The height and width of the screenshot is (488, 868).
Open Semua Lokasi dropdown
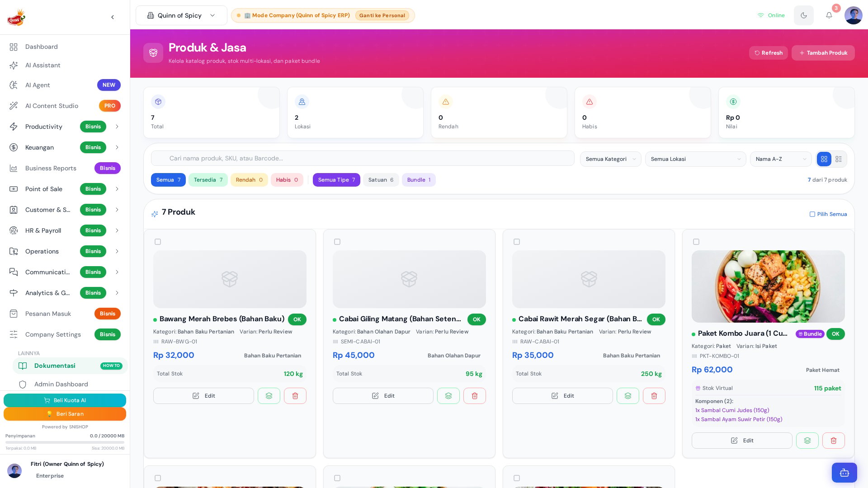pyautogui.click(x=695, y=159)
